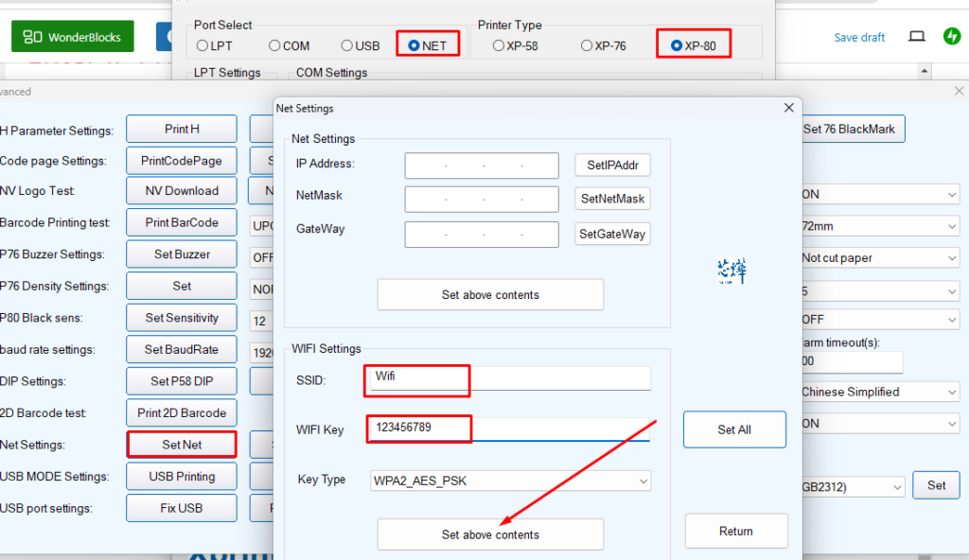This screenshot has height=560, width=969.
Task: Click the Set Net button
Action: (x=181, y=445)
